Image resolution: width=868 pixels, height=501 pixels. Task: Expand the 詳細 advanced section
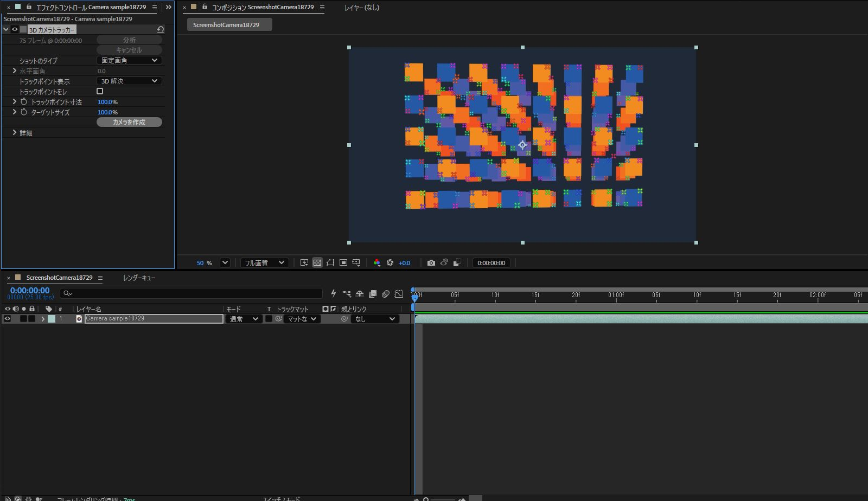click(x=15, y=133)
